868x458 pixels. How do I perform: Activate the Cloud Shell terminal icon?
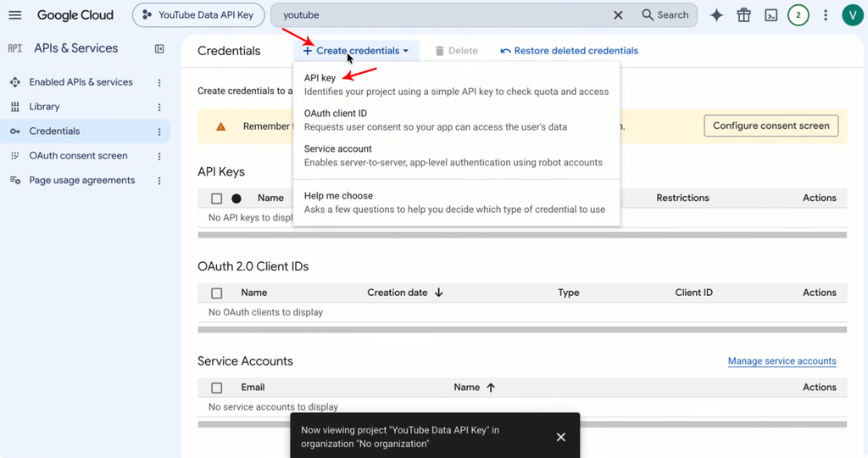click(x=771, y=15)
